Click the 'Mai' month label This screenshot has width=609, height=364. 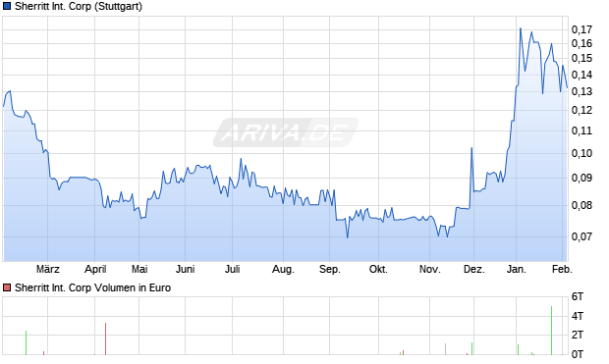[139, 269]
